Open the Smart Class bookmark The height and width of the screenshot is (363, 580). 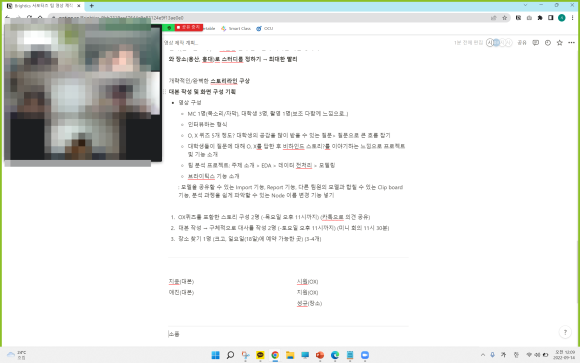236,28
